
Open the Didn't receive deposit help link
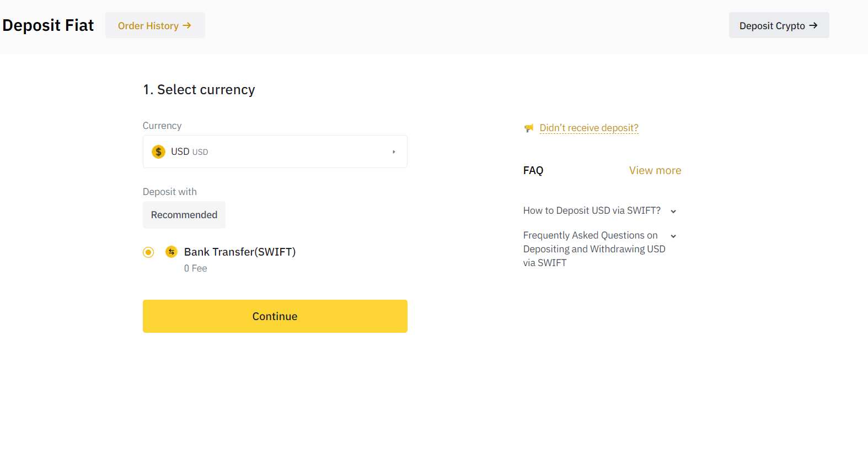coord(588,127)
